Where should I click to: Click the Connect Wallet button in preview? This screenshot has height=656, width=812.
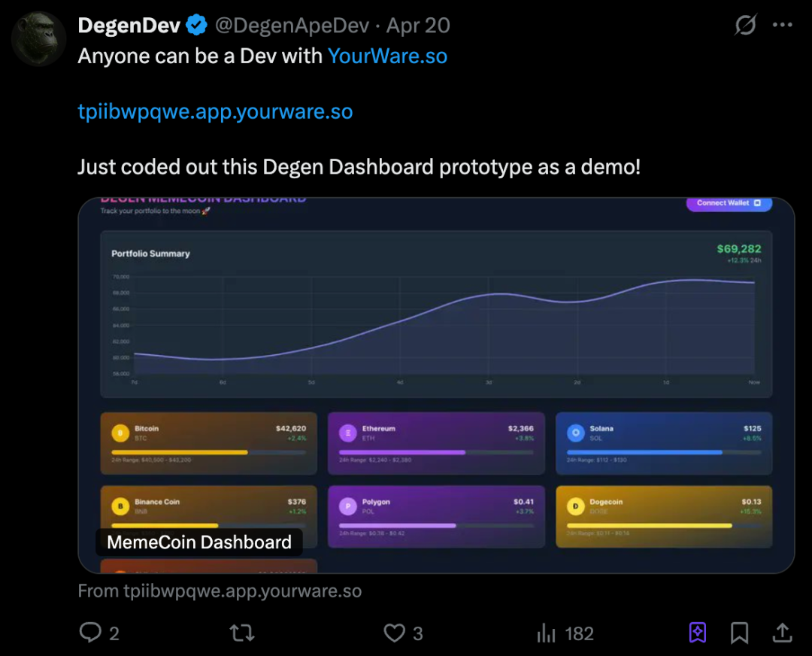coord(729,203)
